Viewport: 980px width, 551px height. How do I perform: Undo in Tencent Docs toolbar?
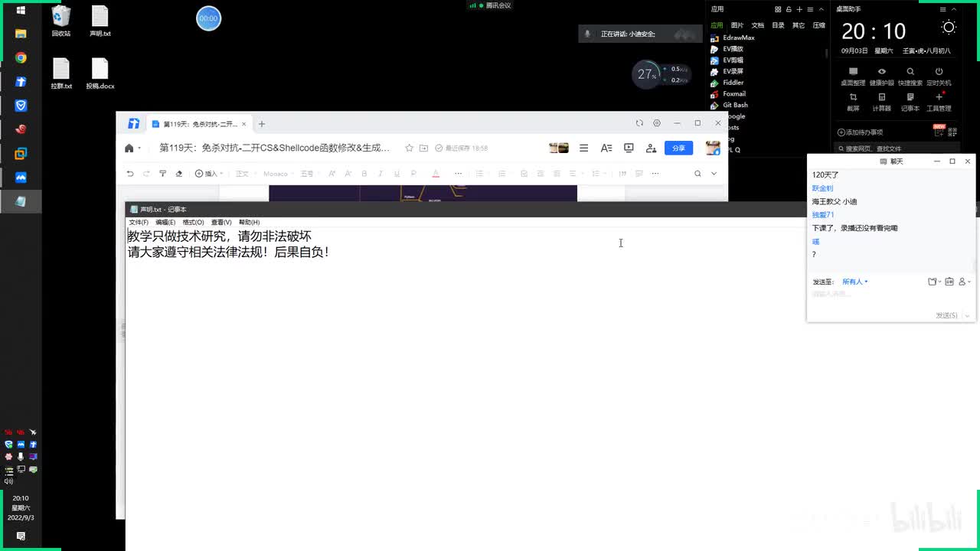(x=130, y=174)
